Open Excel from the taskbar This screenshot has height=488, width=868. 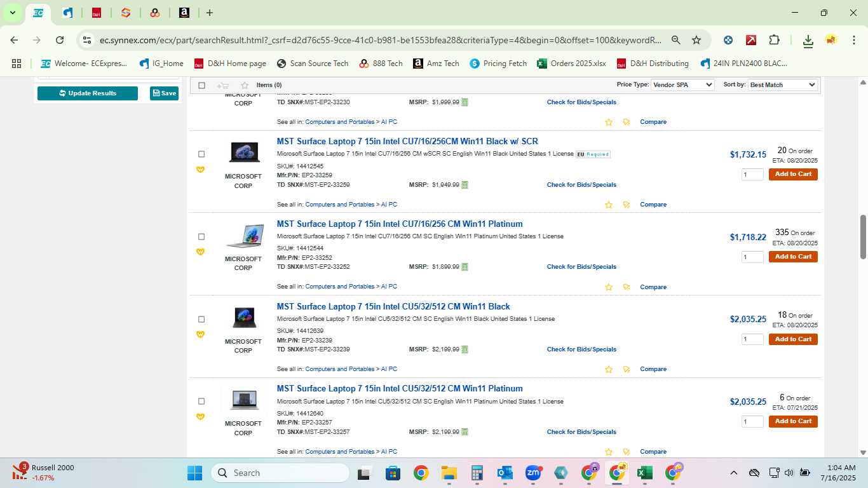(645, 473)
